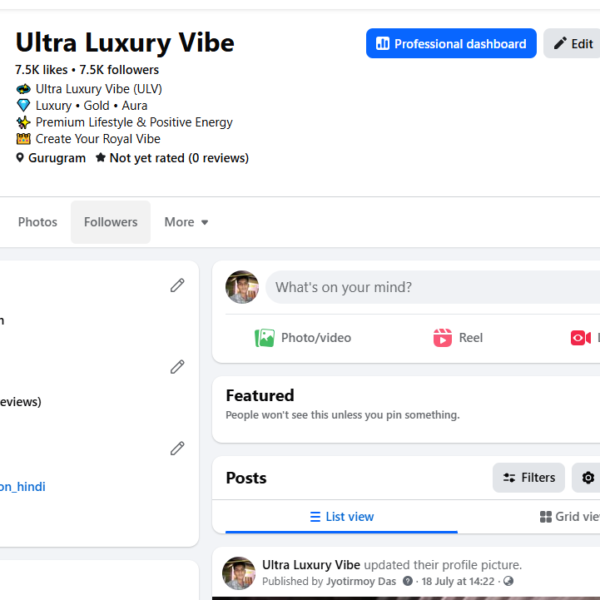Open the Professional dashboard
600x600 pixels.
coord(451,43)
